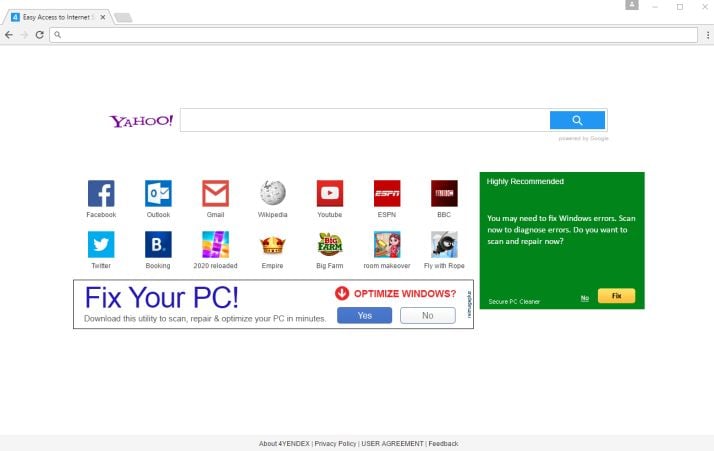This screenshot has height=451, width=714.
Task: Click the yellow Fix button
Action: pos(617,296)
